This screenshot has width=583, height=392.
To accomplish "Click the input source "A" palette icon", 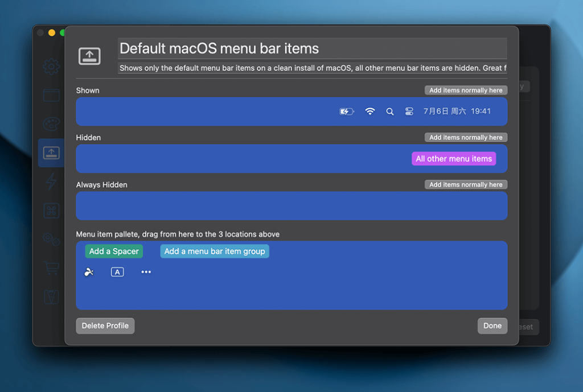I will tap(117, 272).
